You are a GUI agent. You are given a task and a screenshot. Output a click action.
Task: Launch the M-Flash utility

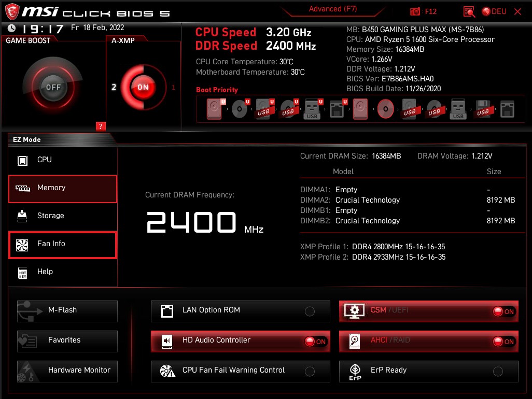click(x=67, y=311)
